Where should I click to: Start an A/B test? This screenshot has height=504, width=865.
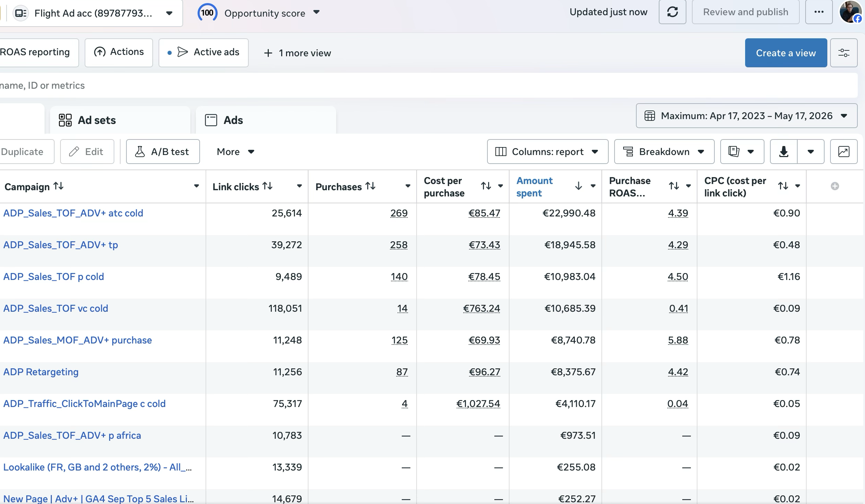pyautogui.click(x=163, y=152)
